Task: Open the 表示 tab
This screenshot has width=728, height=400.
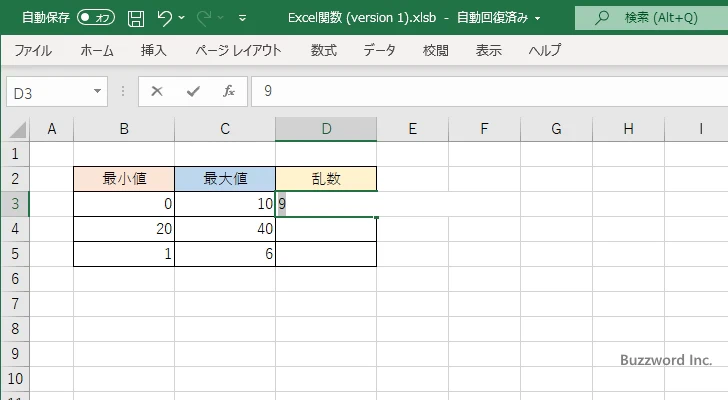Action: pyautogui.click(x=488, y=50)
